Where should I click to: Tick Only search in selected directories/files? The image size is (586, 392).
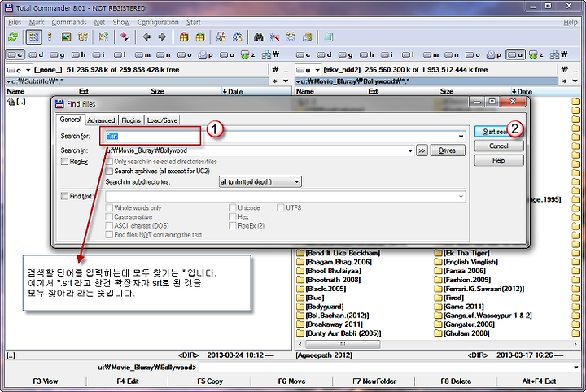click(x=109, y=161)
